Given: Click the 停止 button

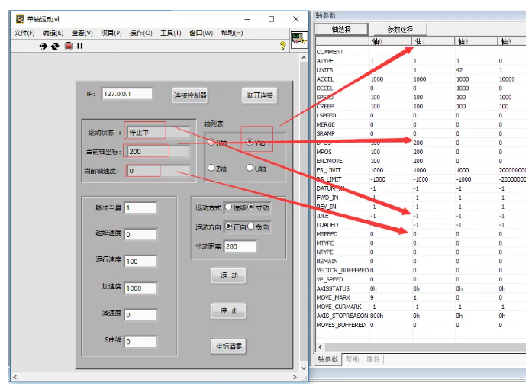Looking at the screenshot, I should (228, 311).
